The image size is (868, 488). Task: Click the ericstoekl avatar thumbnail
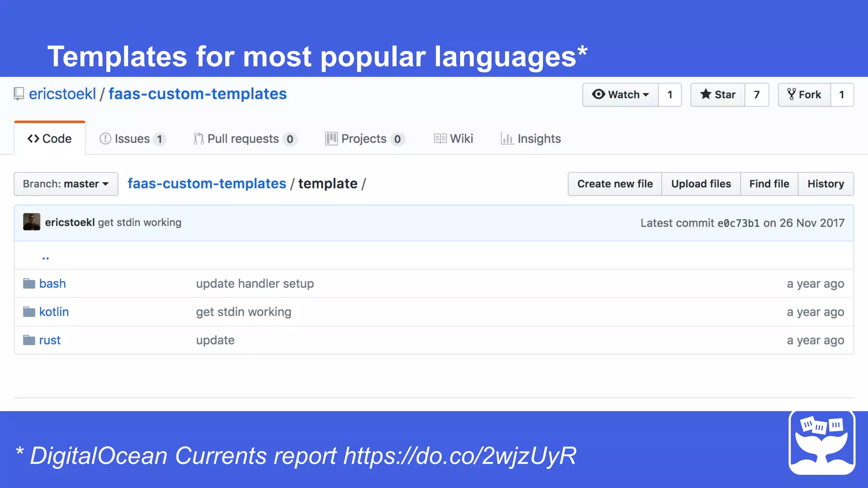coord(31,222)
